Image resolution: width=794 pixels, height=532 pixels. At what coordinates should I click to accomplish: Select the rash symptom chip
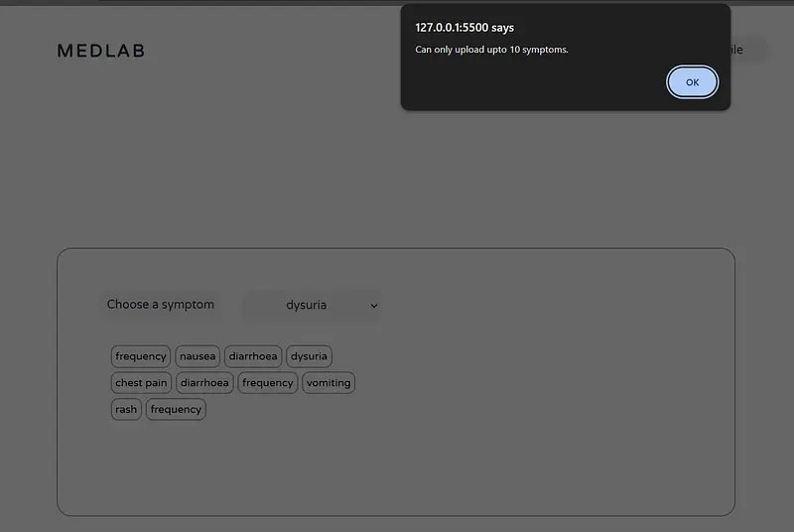click(x=126, y=410)
